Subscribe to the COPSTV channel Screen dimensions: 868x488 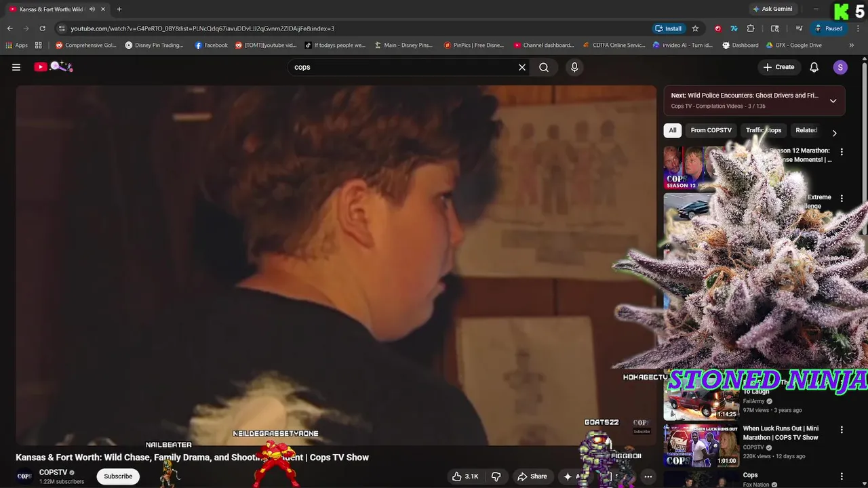118,476
